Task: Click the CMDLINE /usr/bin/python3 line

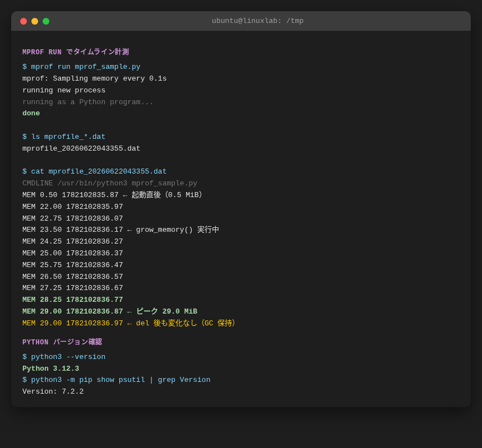Action: pyautogui.click(x=110, y=183)
